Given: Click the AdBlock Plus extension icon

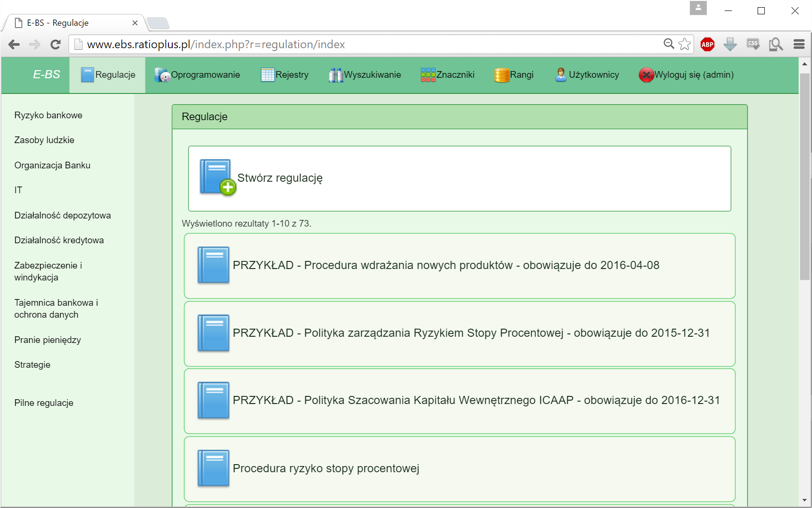Looking at the screenshot, I should point(708,44).
